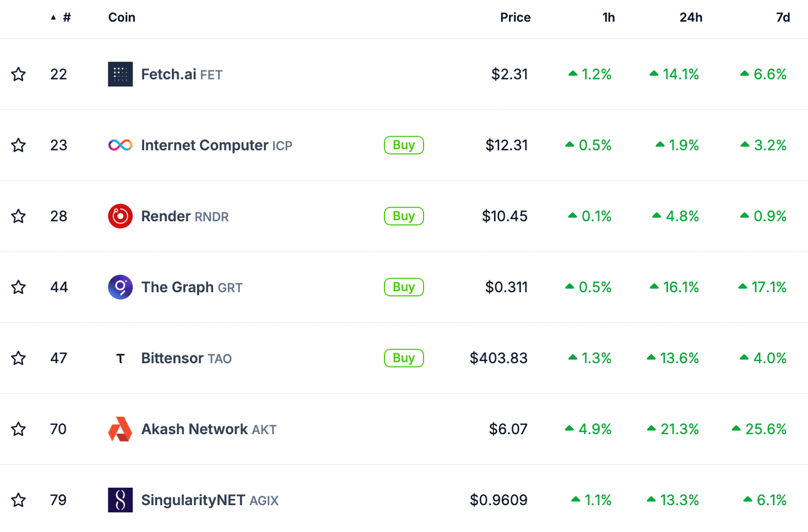Image resolution: width=808 pixels, height=532 pixels.
Task: Click the Fetch.ai coin logo icon
Action: (120, 74)
